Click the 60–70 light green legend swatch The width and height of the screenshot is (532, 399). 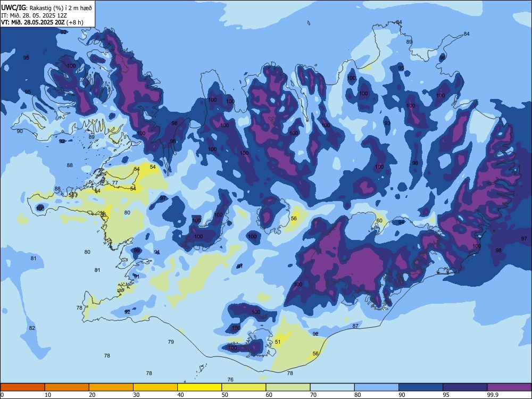click(x=288, y=387)
